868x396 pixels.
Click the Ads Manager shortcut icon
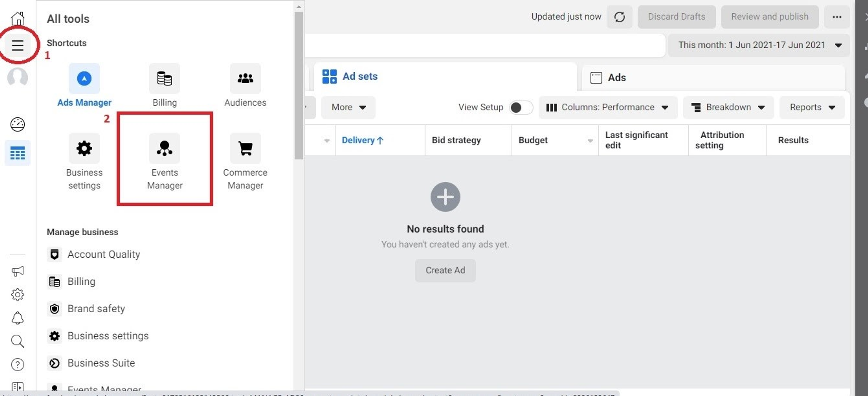pyautogui.click(x=84, y=78)
